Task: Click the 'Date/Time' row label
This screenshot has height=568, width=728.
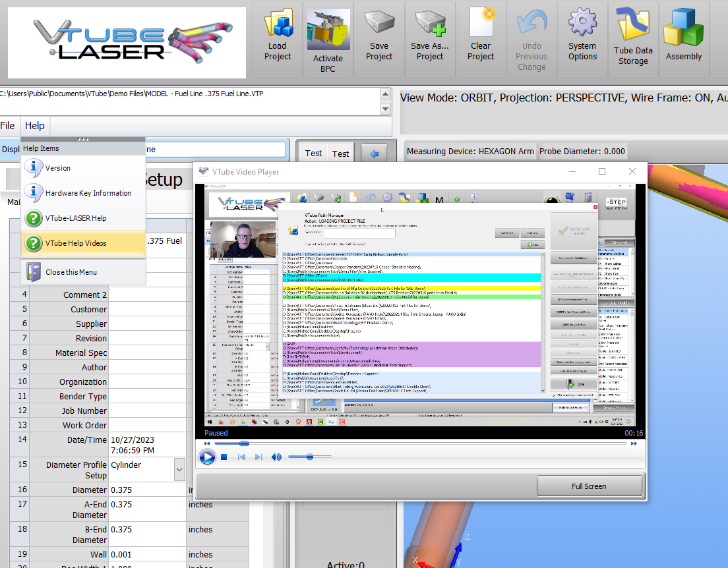Action: click(x=87, y=440)
